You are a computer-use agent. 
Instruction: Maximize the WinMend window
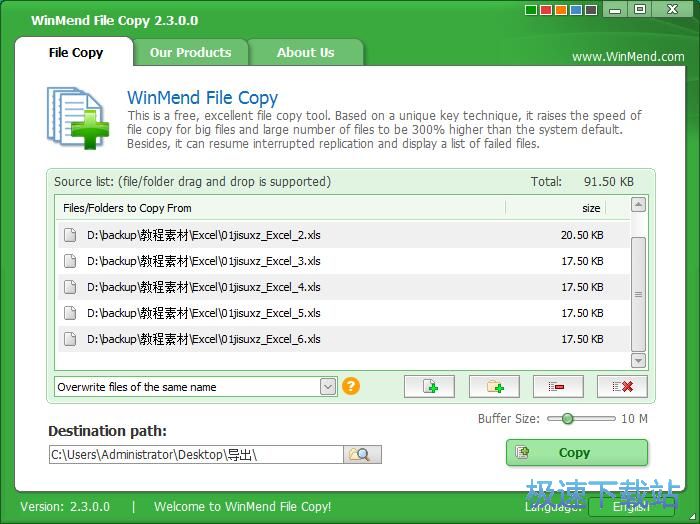(x=640, y=9)
